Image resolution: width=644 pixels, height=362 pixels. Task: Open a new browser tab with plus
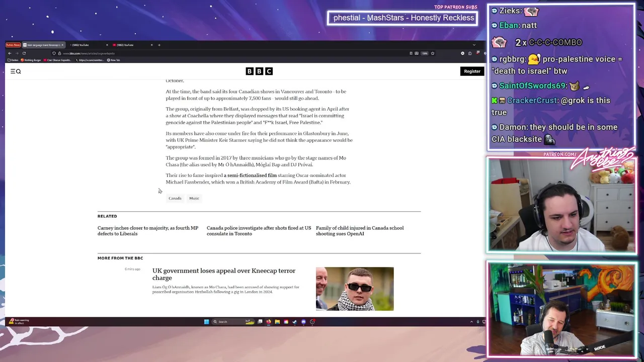159,45
